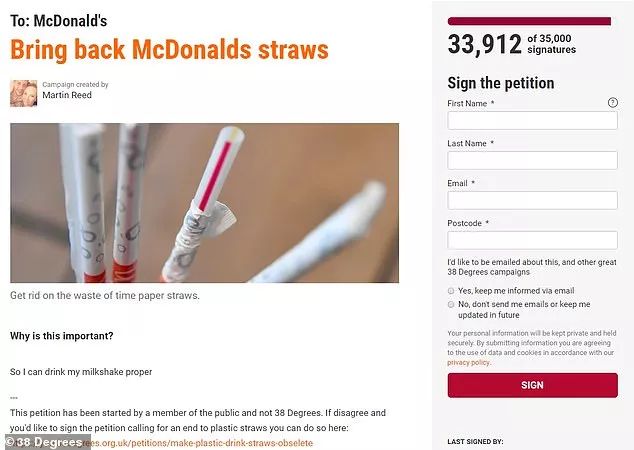Click the '38 Degrees' copyright watermark
The width and height of the screenshot is (634, 450).
(x=44, y=442)
